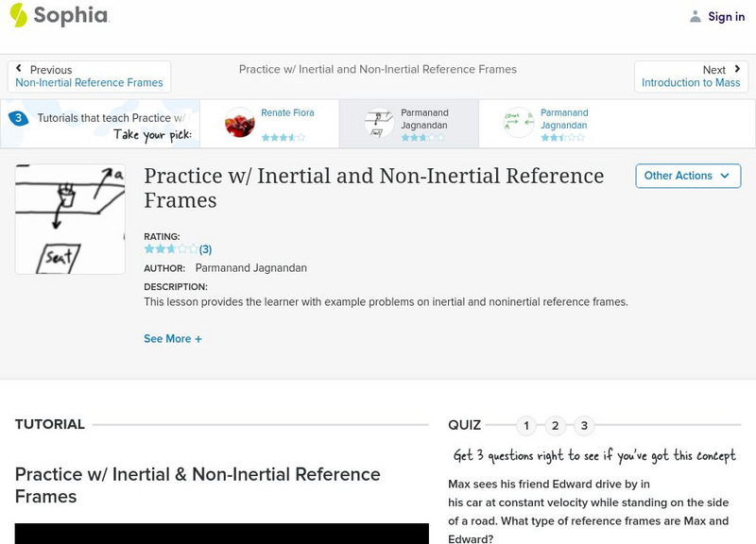The width and height of the screenshot is (756, 544).
Task: Open the Other Actions dropdown
Action: click(x=687, y=176)
